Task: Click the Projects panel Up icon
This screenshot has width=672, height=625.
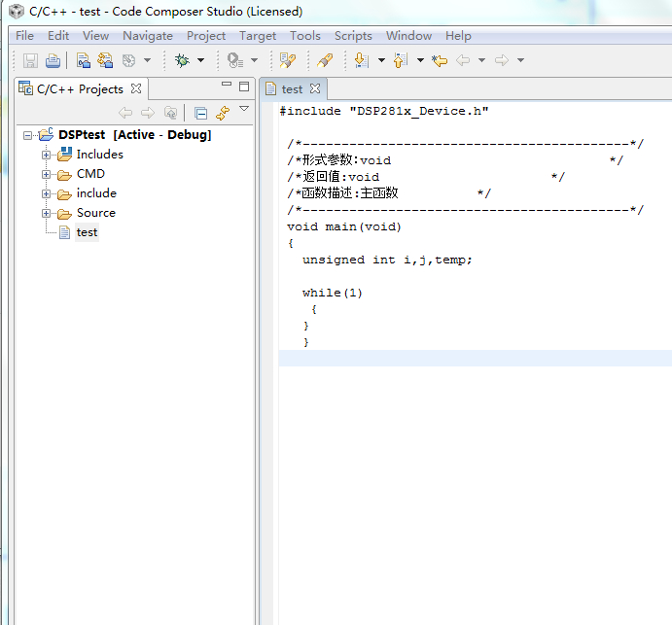Action: (170, 113)
